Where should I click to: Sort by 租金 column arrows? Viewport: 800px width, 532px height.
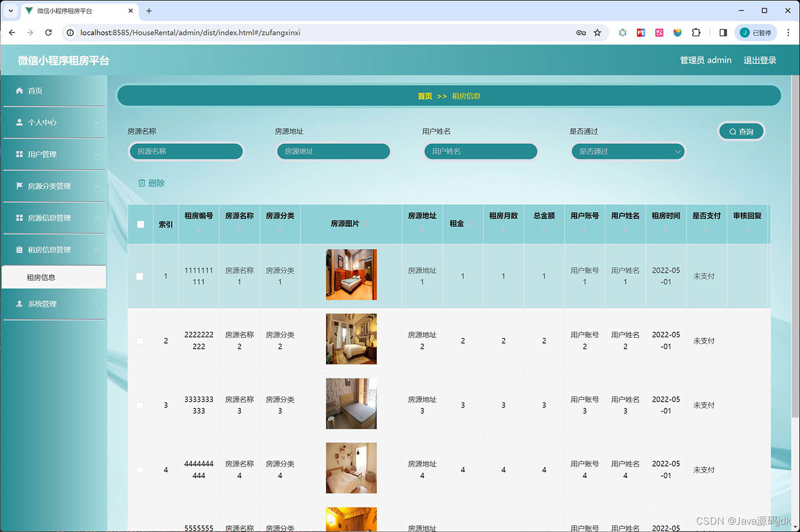click(x=470, y=224)
